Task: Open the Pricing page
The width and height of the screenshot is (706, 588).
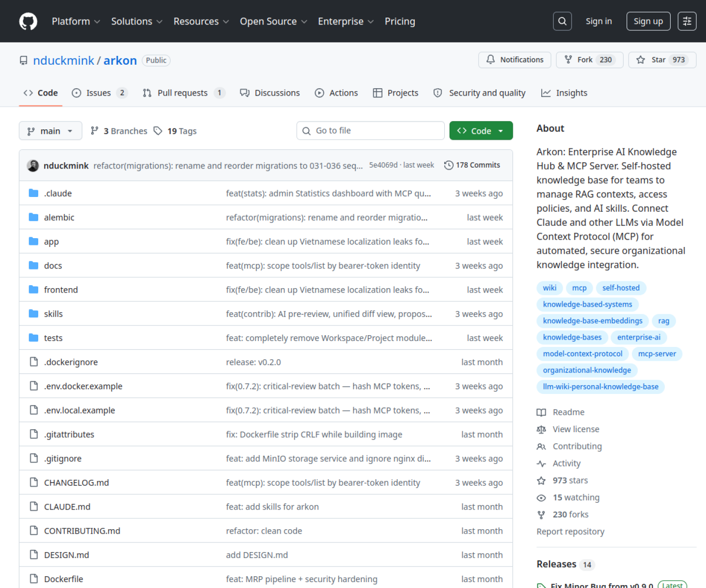Action: tap(400, 21)
